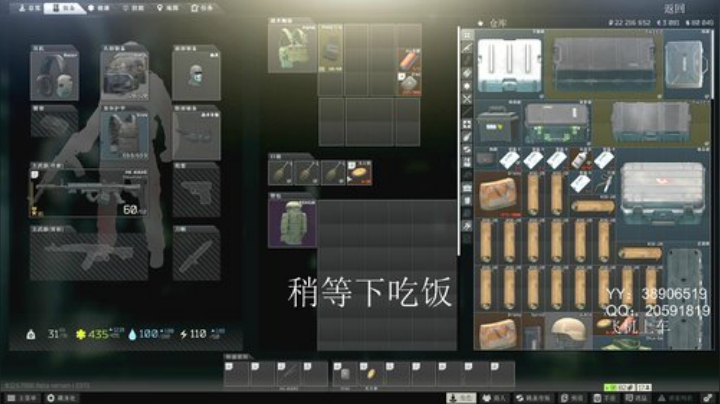Open the large dark case on olive background, top row

(x=604, y=65)
